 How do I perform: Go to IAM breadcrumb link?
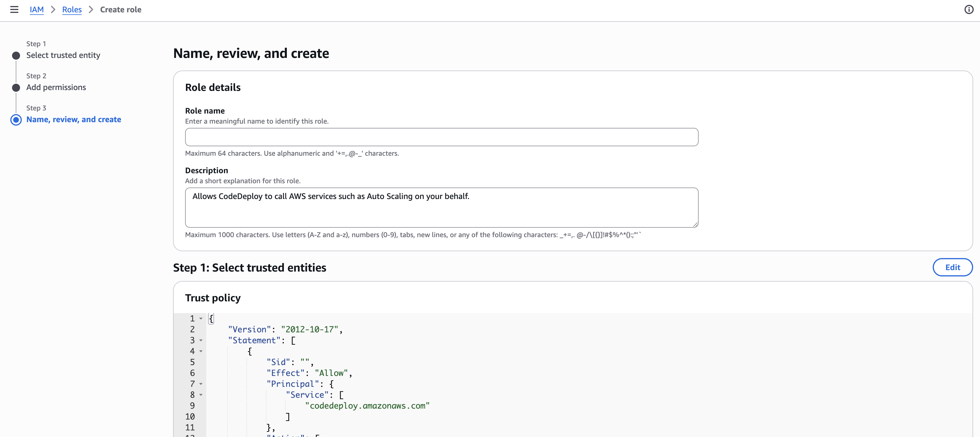[36, 9]
